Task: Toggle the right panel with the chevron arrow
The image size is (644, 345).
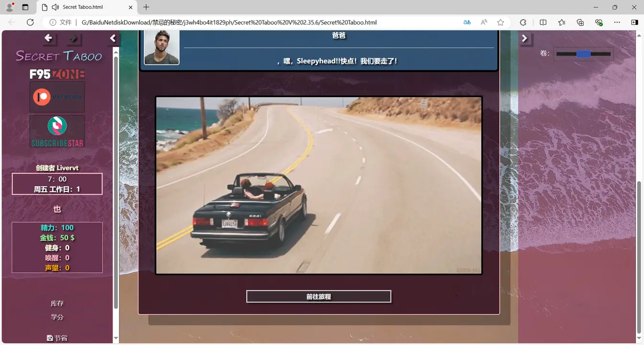Action: coord(525,38)
